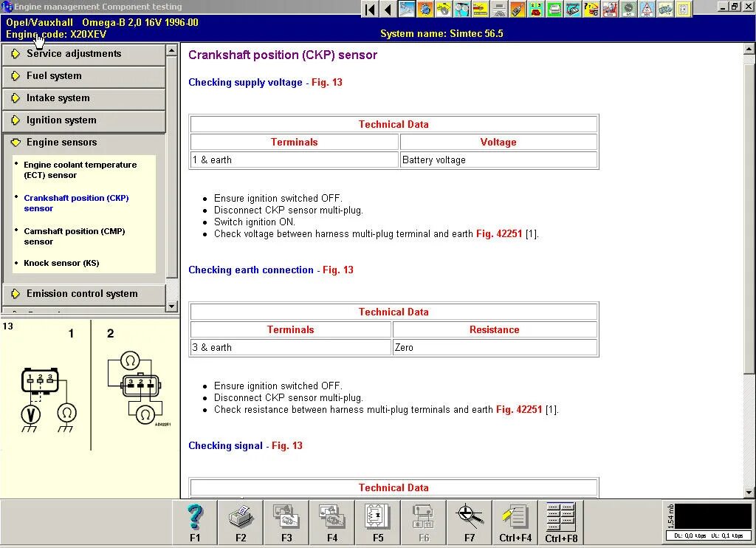Expand the Emission control system section
The width and height of the screenshot is (756, 548).
point(84,294)
